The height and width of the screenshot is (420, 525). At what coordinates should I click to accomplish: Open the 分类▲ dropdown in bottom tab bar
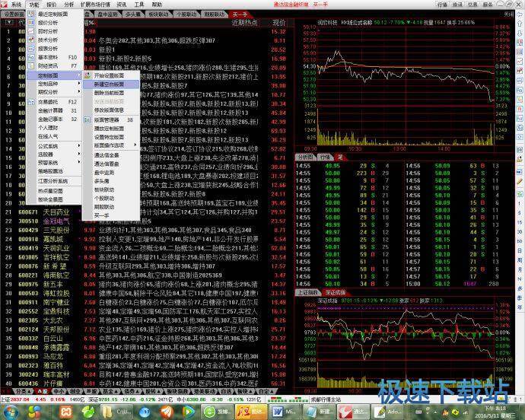tap(24, 391)
